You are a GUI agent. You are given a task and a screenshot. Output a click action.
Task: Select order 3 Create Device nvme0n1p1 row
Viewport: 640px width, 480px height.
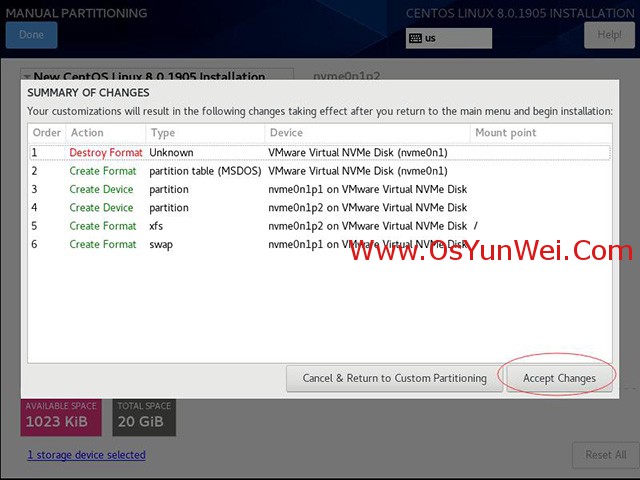[x=320, y=189]
